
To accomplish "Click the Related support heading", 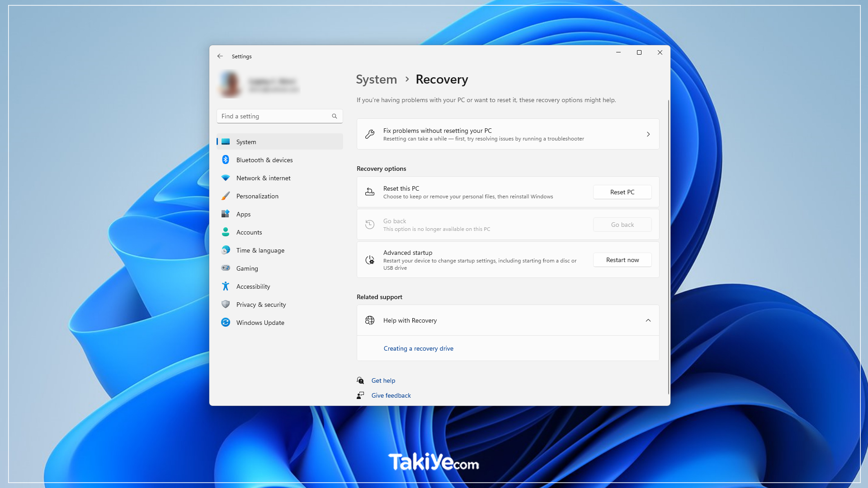I will tap(379, 297).
